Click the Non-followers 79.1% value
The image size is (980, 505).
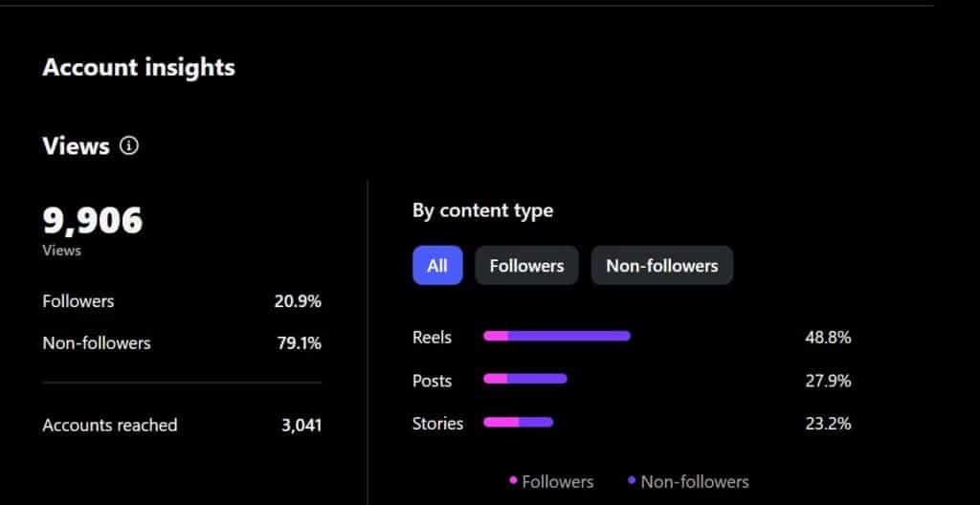pyautogui.click(x=298, y=343)
